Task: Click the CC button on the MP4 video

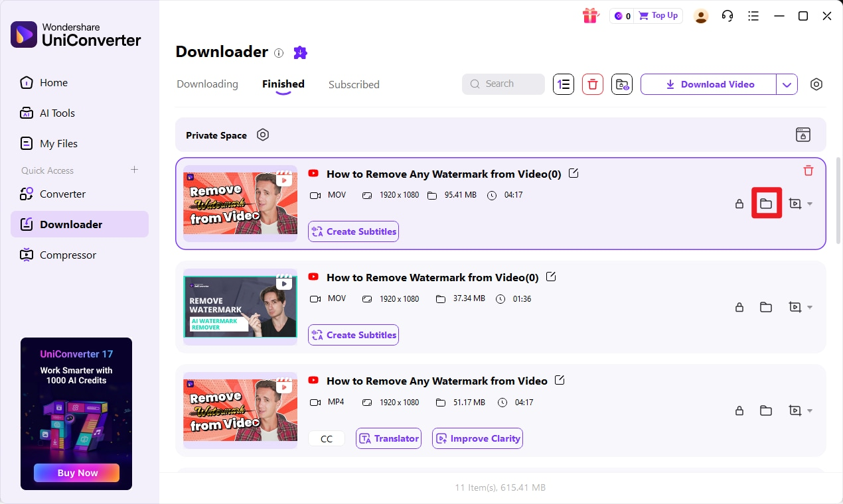Action: (x=327, y=438)
